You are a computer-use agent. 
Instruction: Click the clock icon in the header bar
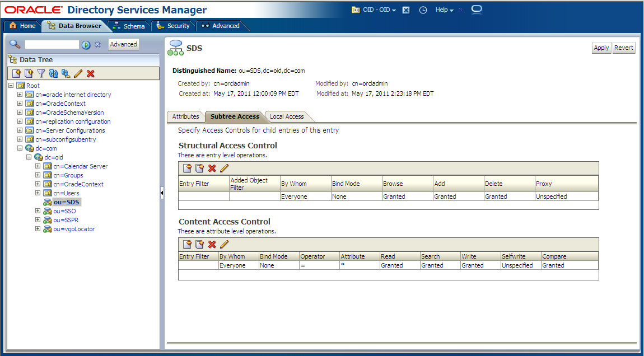423,10
